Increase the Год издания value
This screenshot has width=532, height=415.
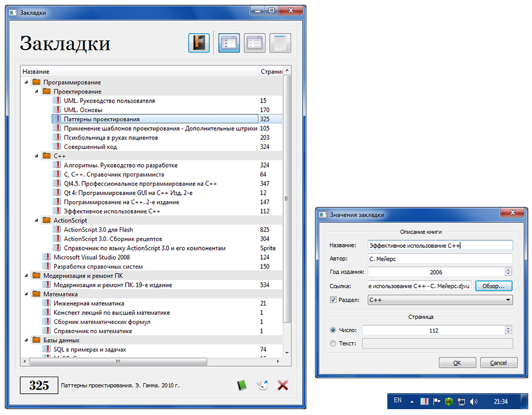[508, 270]
